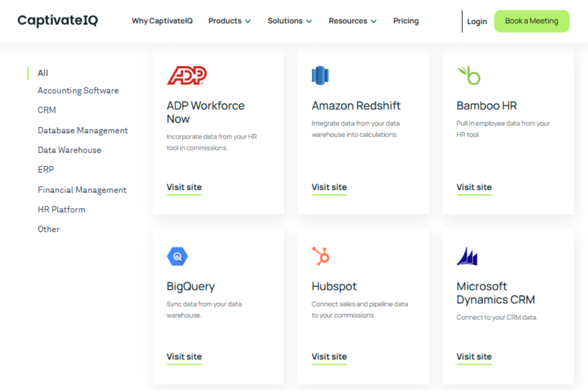Click the Login link
This screenshot has width=588, height=392.
tap(477, 21)
